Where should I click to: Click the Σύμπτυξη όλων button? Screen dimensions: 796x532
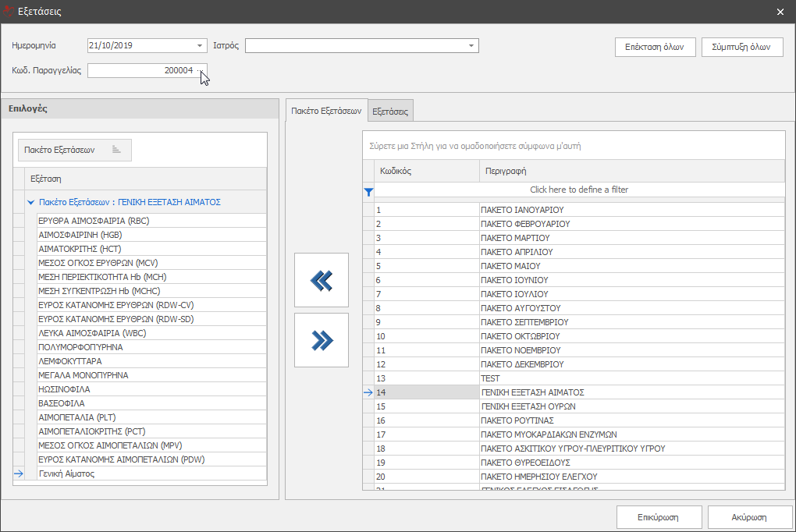pos(741,47)
